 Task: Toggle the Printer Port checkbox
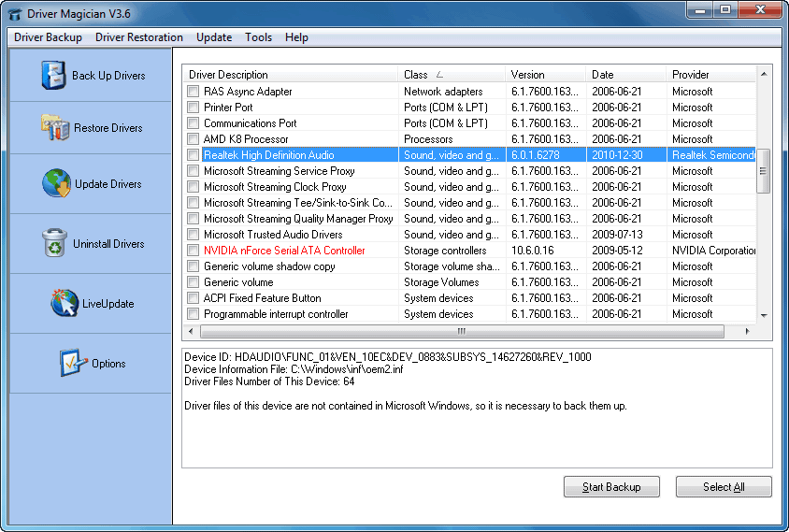(x=194, y=108)
